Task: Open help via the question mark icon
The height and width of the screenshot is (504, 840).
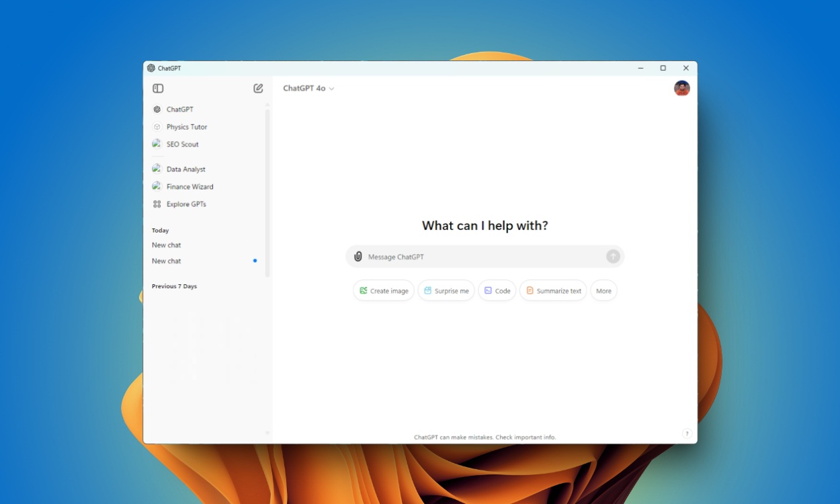Action: (687, 433)
